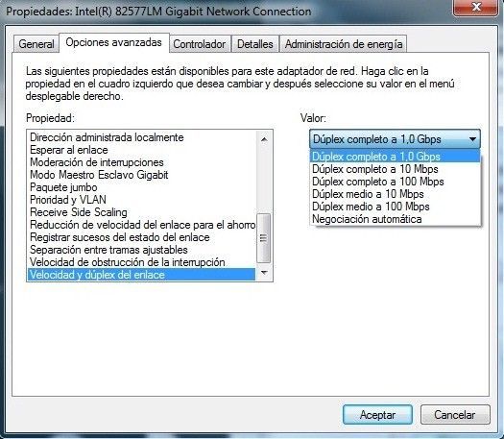Choose Dúplex medio a 10 Mbps

pyautogui.click(x=395, y=194)
